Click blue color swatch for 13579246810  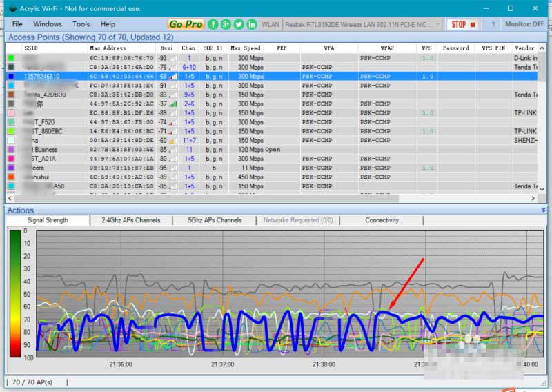11,76
